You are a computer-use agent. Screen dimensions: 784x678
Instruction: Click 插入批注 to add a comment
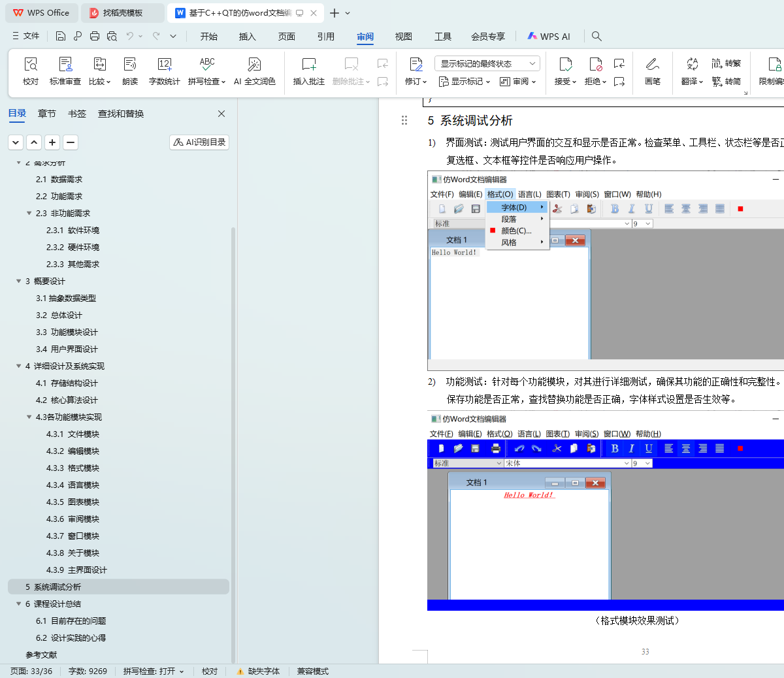309,71
